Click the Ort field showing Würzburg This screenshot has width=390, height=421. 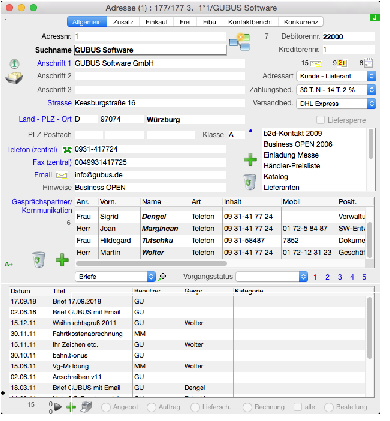pyautogui.click(x=195, y=119)
